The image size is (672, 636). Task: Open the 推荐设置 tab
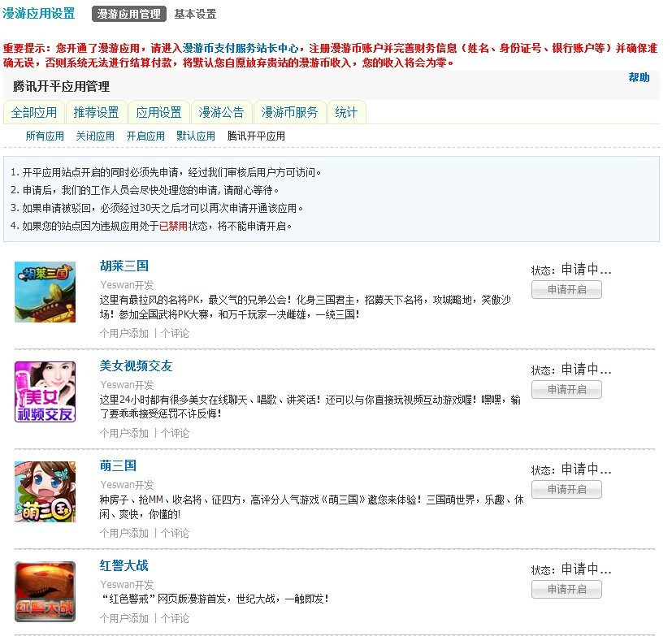96,112
